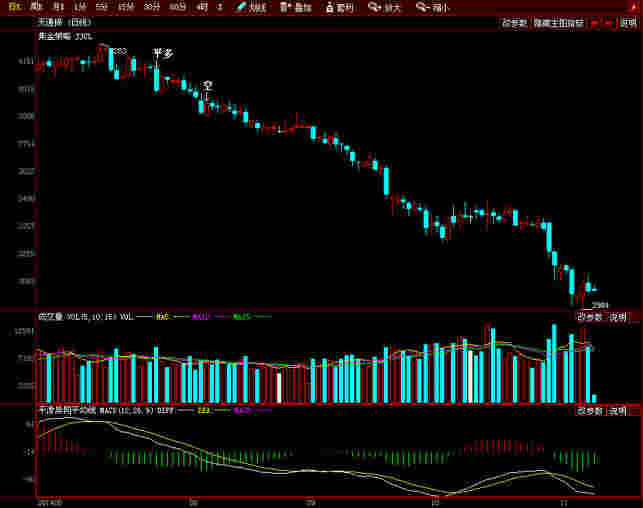Click the green MA15 legend in volume panel
Viewport: 643px width, 508px height.
[x=242, y=317]
